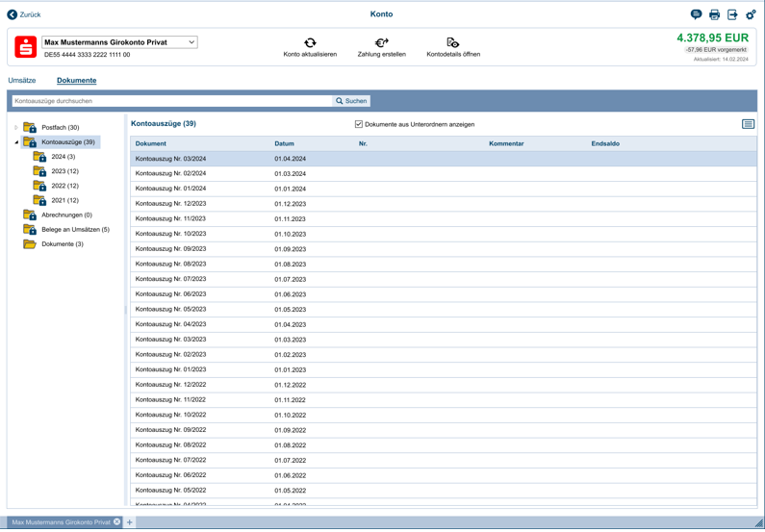Viewport: 765px width, 532px height.
Task: Sort by the Datum column header
Action: click(x=285, y=144)
